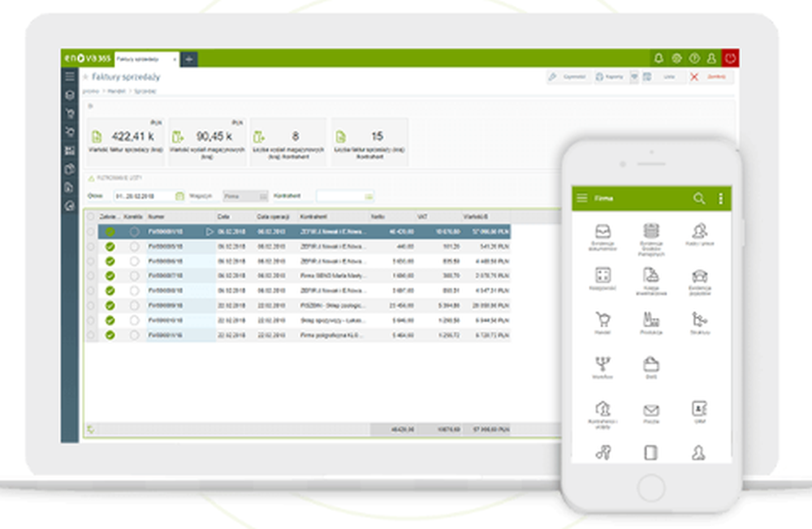Open Ewidencja dokumentów on phone

603,237
